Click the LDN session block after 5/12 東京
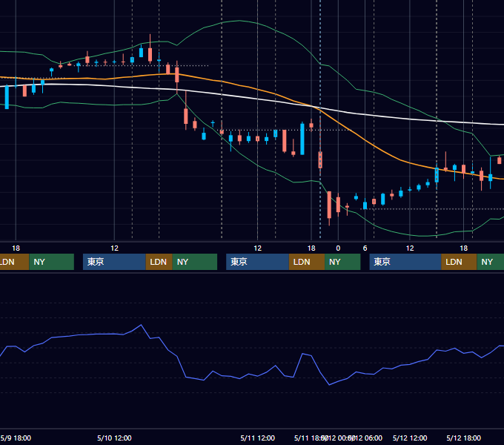Screen dimensions: 504x445 point(459,262)
